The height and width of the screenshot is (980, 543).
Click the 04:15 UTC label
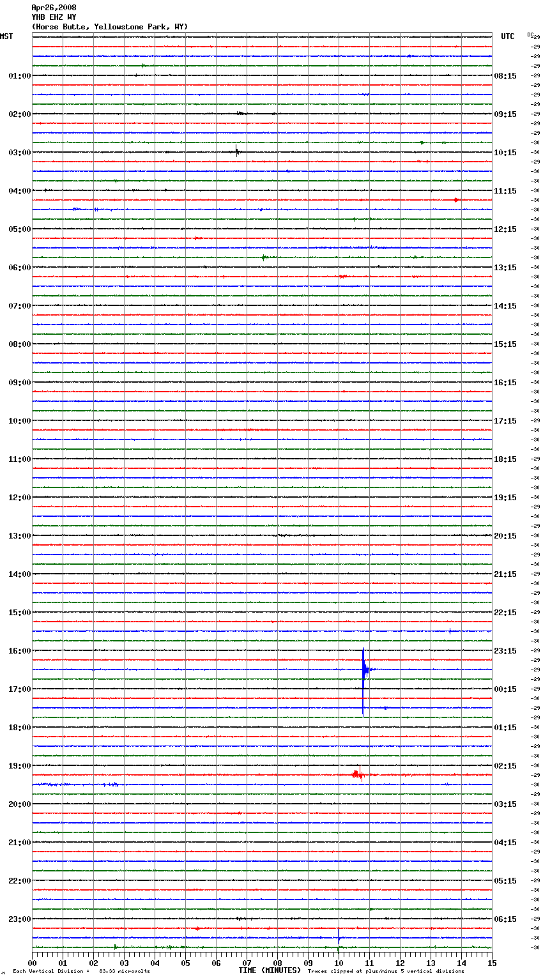tap(505, 843)
